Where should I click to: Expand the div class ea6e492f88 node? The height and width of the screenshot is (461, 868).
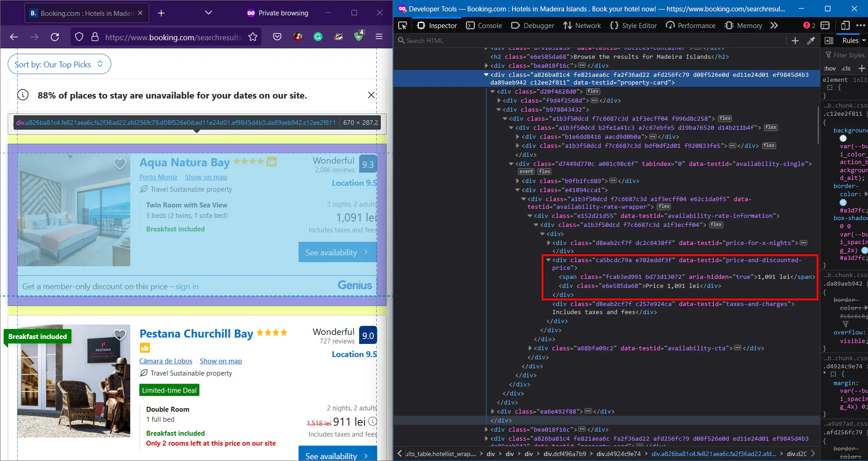click(x=493, y=411)
